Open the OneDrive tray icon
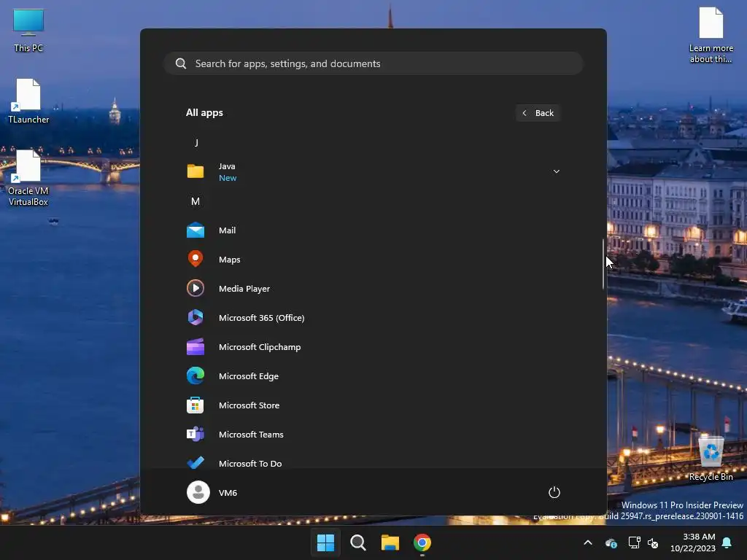Screen dimensions: 747x560 611,542
